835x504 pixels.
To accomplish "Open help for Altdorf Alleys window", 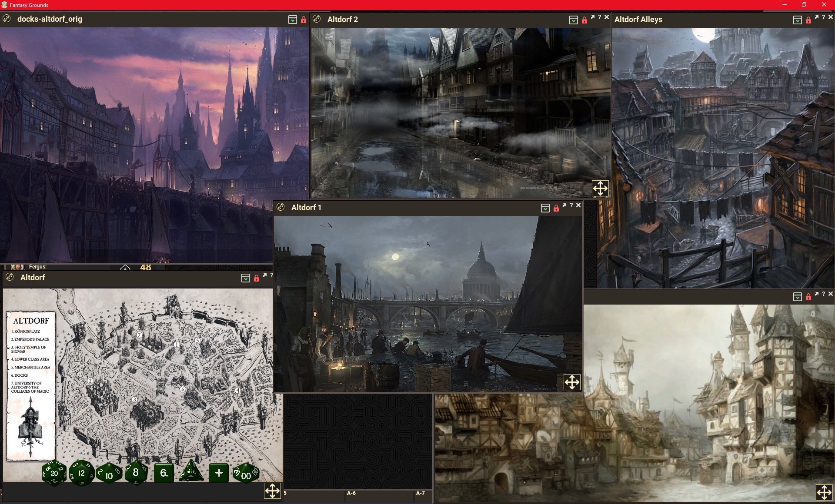I will pos(823,17).
